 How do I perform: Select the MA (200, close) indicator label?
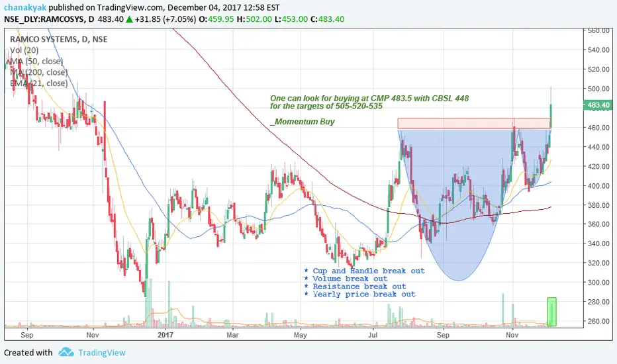tap(38, 72)
